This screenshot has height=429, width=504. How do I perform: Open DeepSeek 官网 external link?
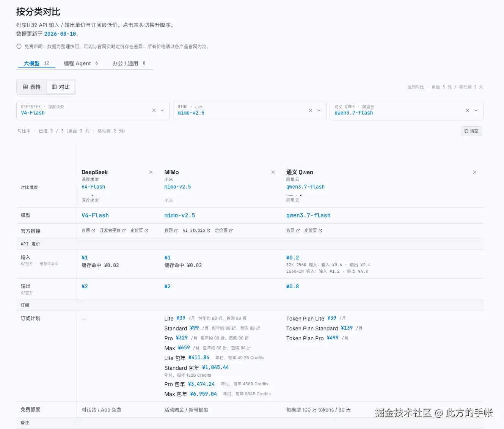(x=88, y=230)
